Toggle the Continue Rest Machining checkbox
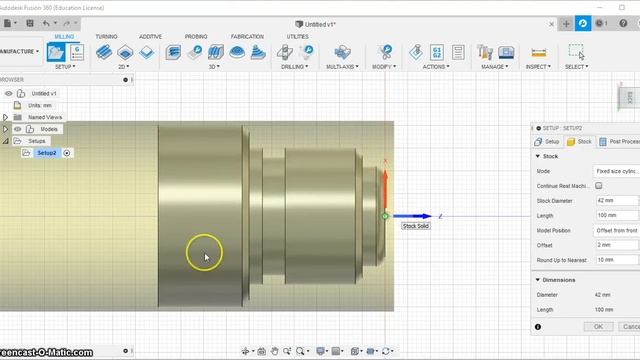The width and height of the screenshot is (640, 360). [598, 186]
